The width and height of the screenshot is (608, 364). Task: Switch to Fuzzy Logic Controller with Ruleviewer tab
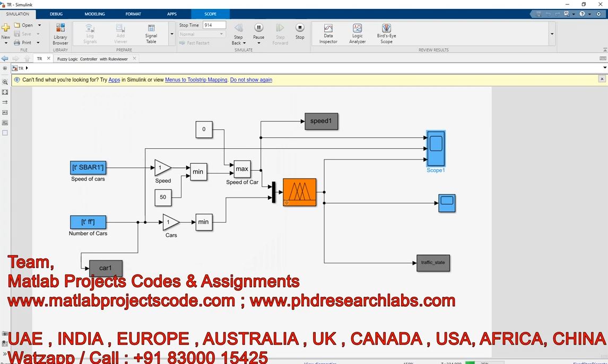(92, 59)
